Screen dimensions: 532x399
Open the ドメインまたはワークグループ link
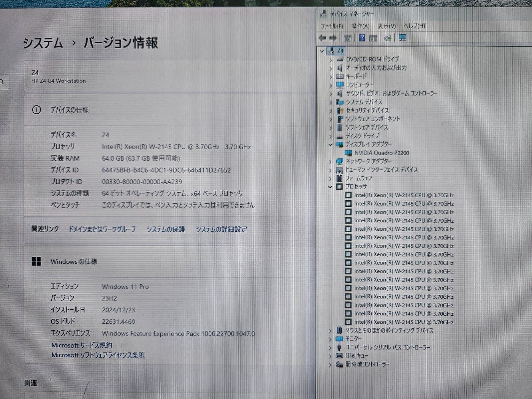(x=102, y=229)
